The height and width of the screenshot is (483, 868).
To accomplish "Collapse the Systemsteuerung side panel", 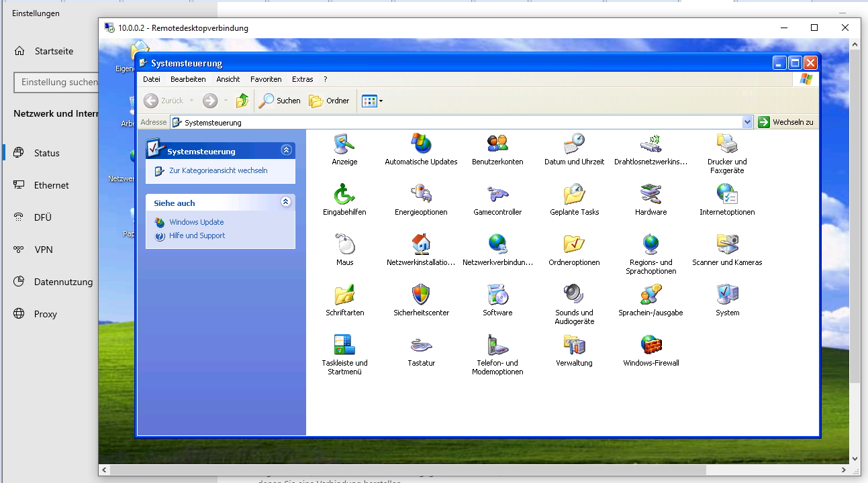I will coord(287,150).
